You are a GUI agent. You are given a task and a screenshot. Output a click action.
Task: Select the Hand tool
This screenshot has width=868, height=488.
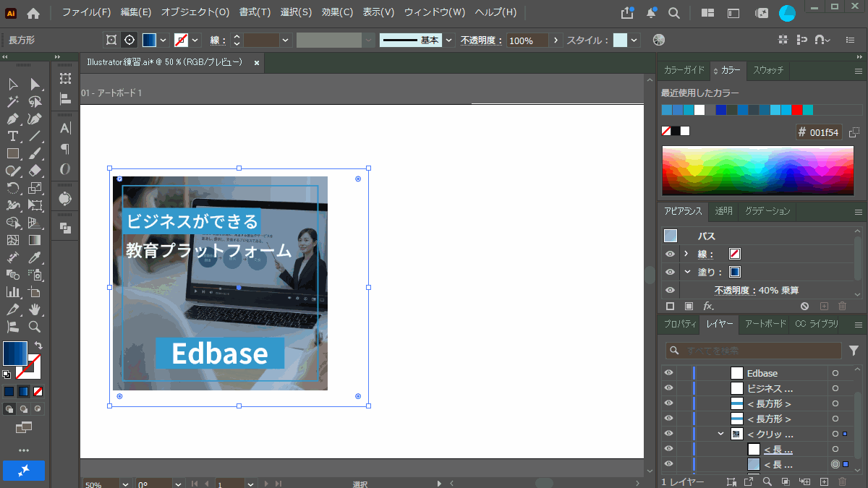pos(35,309)
